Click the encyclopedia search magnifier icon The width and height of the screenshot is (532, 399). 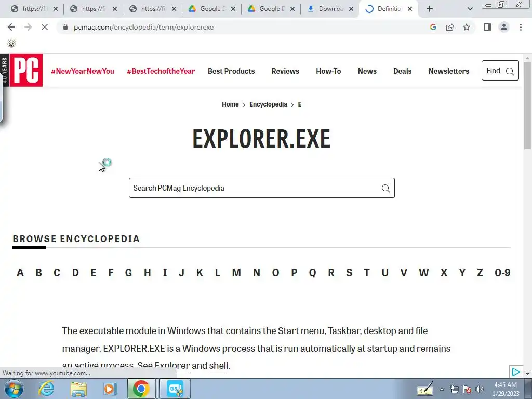pos(385,188)
